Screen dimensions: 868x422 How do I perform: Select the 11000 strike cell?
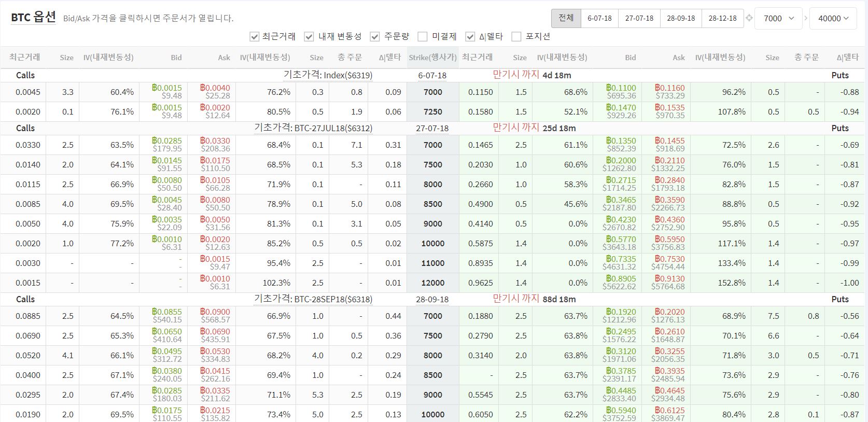click(x=433, y=263)
